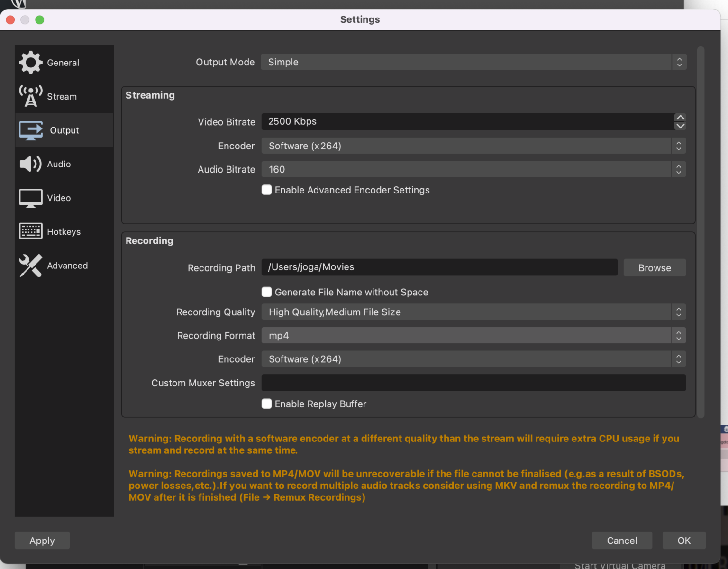Viewport: 728px width, 569px height.
Task: Open the Recording Format mp4 dropdown
Action: [473, 336]
